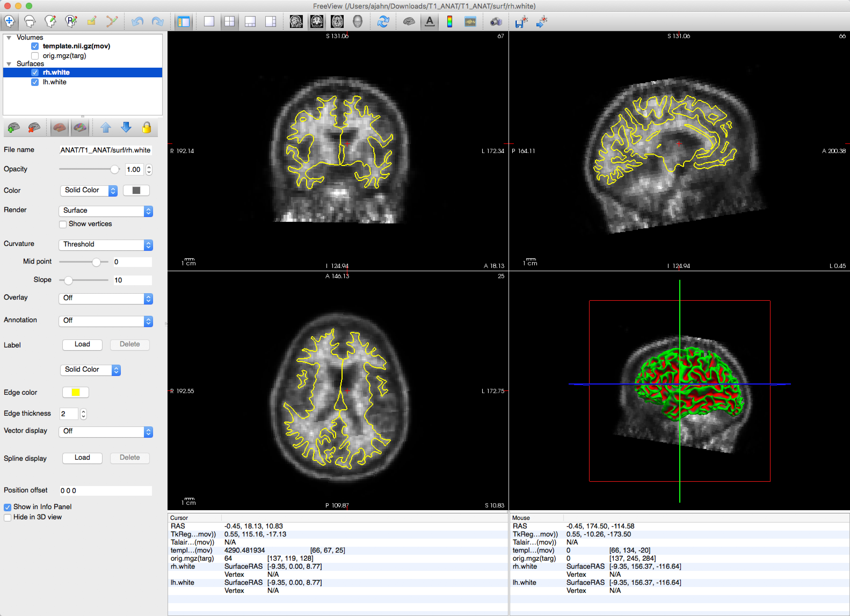850x616 pixels.
Task: Toggle the multicolor annotation brain icon
Action: click(80, 128)
